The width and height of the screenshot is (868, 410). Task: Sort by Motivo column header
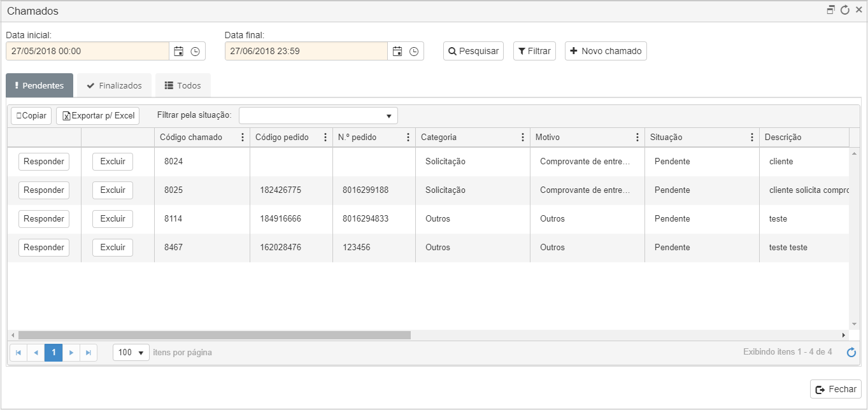click(x=548, y=138)
